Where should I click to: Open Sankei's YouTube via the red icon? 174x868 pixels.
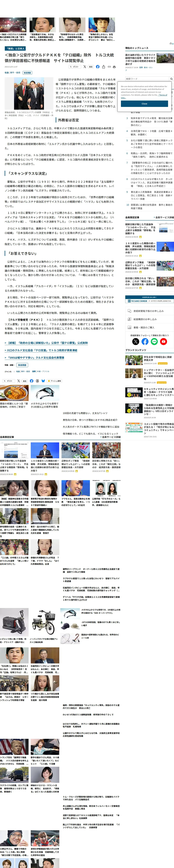point(164,341)
